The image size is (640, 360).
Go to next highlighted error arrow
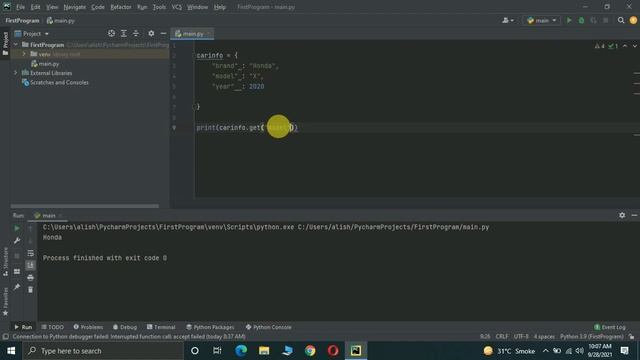coord(635,46)
